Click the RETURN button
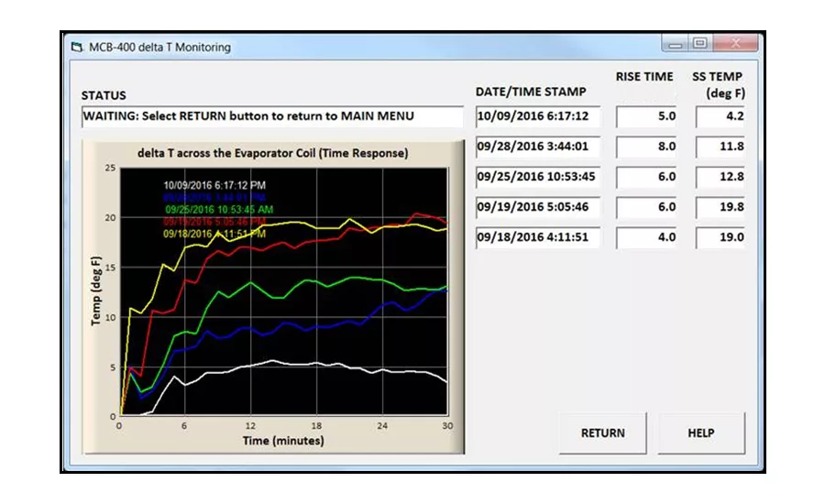Image resolution: width=825 pixels, height=504 pixels. point(602,433)
